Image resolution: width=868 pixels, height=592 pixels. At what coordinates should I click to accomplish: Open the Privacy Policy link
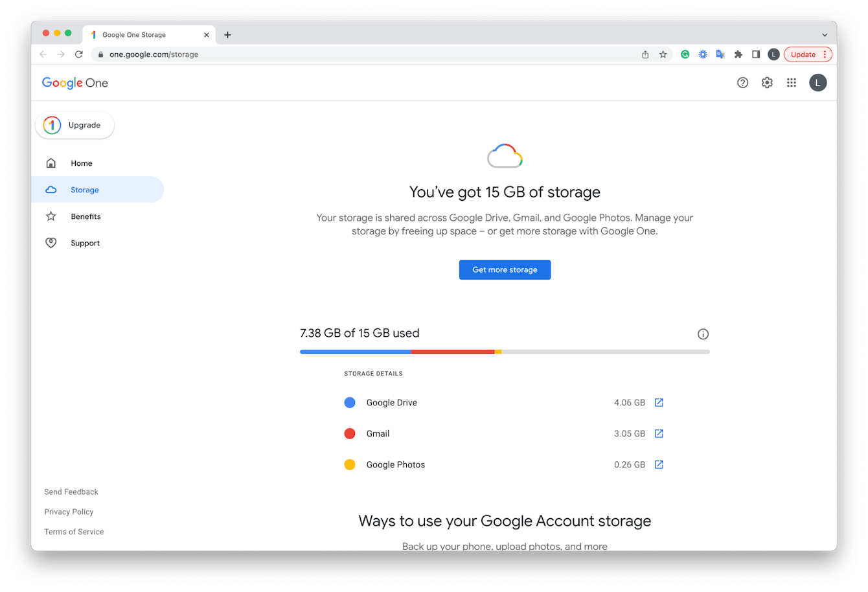coord(69,512)
